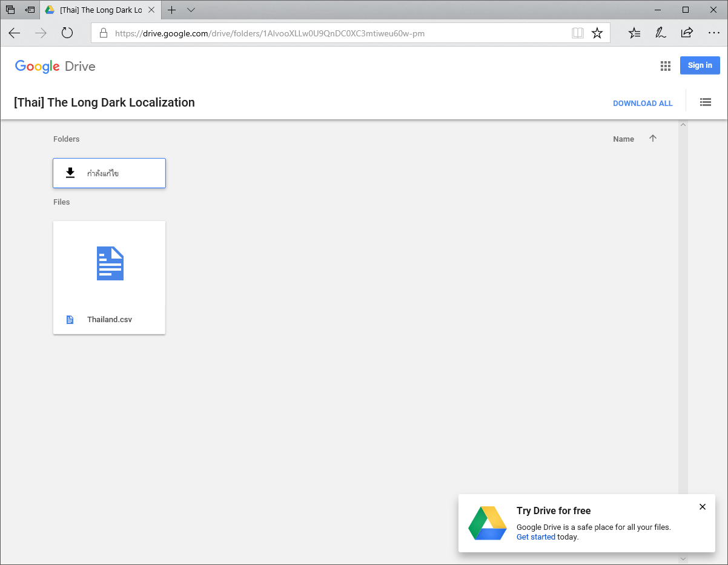Click the add notes pen icon
Viewport: 728px width, 565px height.
pyautogui.click(x=661, y=33)
